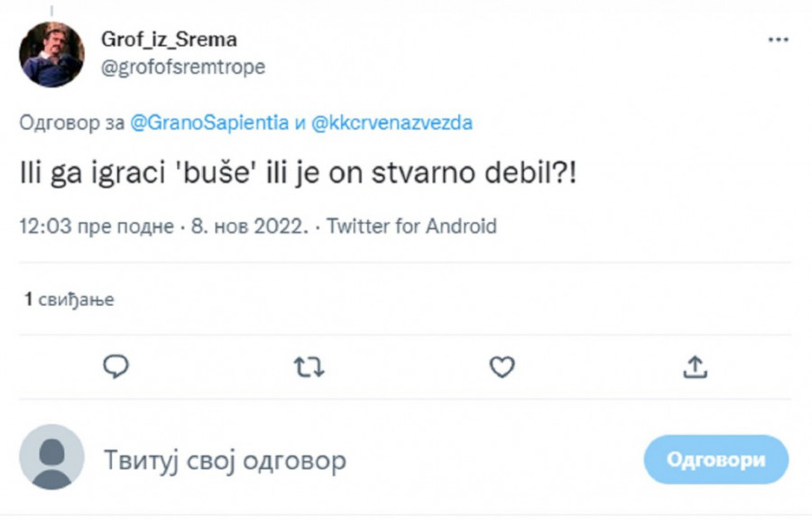Click the gray default avatar beside reply box
This screenshot has height=521, width=812.
click(x=51, y=458)
